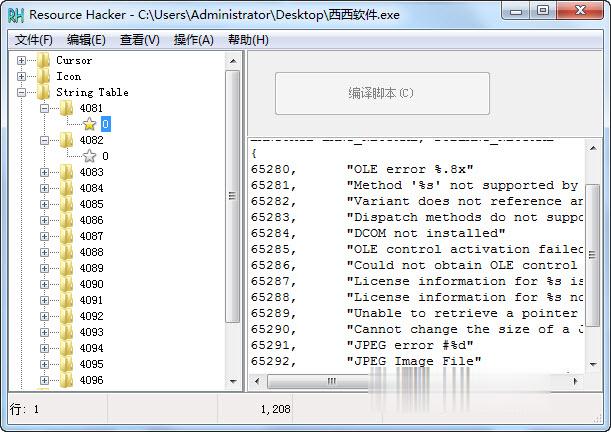The image size is (611, 432).
Task: Open the 操作(A) menu
Action: click(x=194, y=40)
